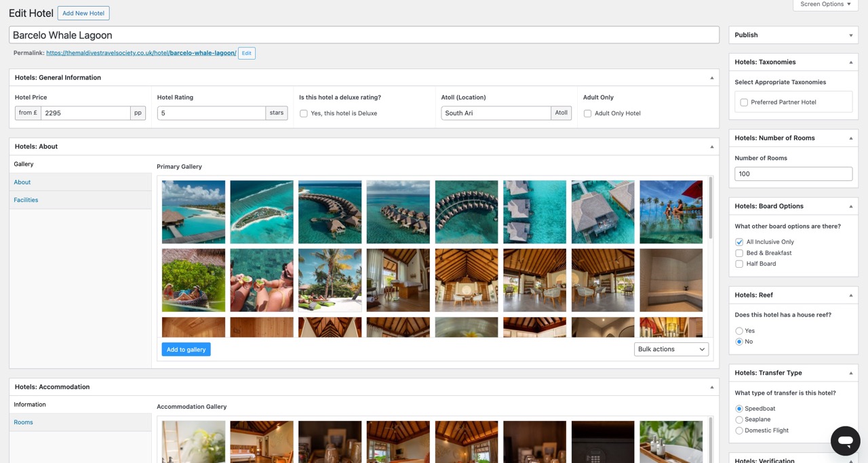Select curved arc of villas aerial thumbnail
Image resolution: width=868 pixels, height=463 pixels.
coord(467,212)
